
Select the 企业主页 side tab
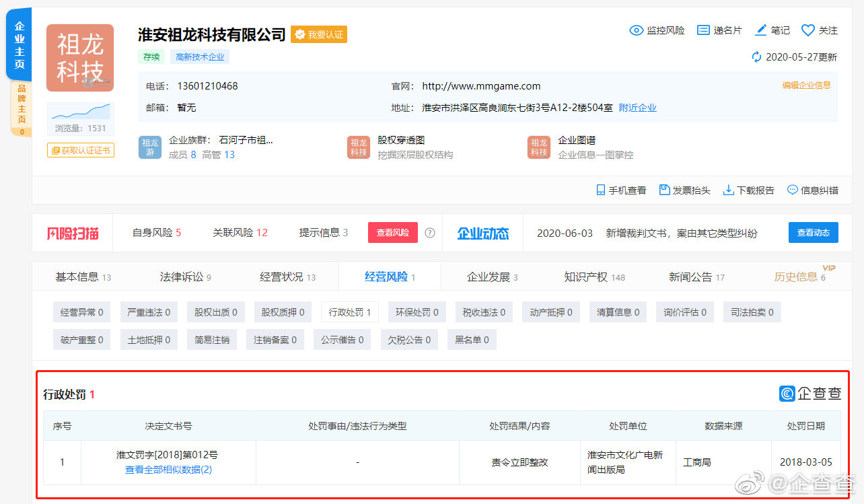point(20,45)
